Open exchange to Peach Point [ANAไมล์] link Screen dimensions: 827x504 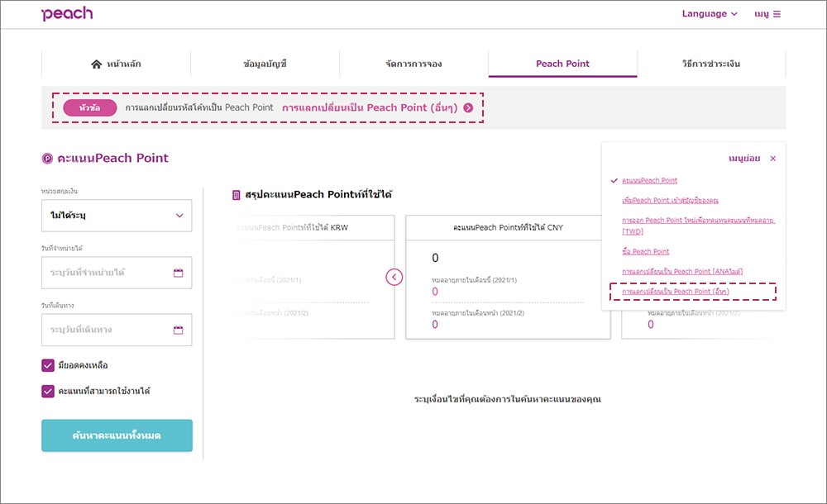[682, 272]
